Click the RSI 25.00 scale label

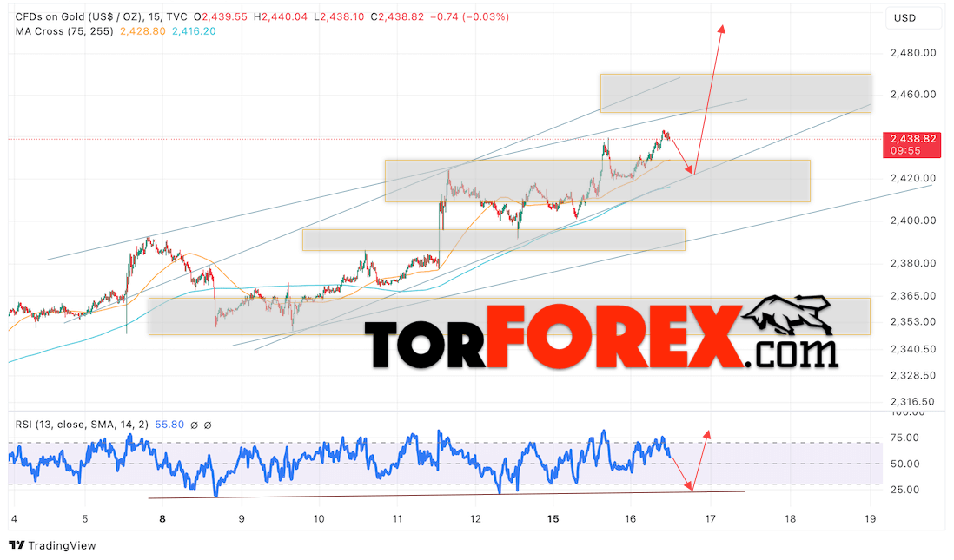coord(904,490)
